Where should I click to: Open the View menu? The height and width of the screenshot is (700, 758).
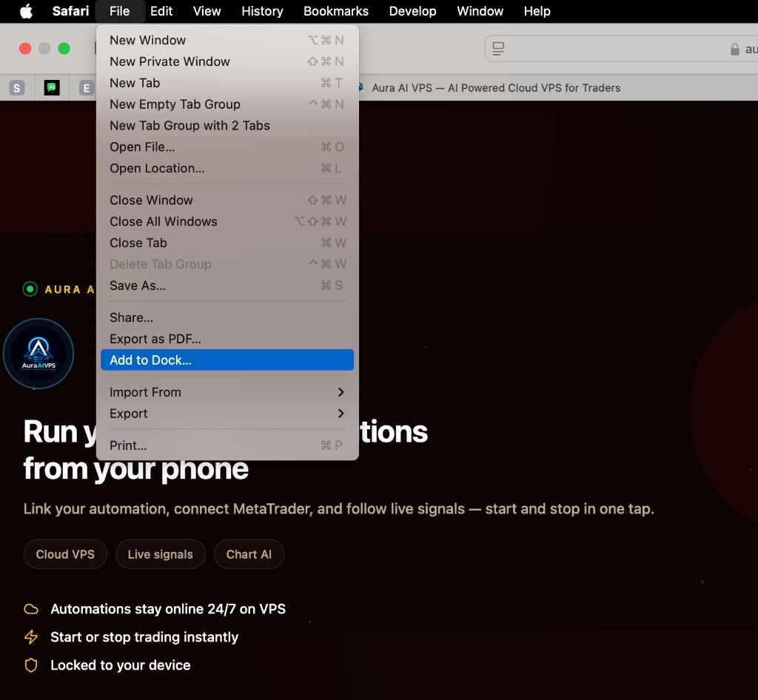point(207,11)
